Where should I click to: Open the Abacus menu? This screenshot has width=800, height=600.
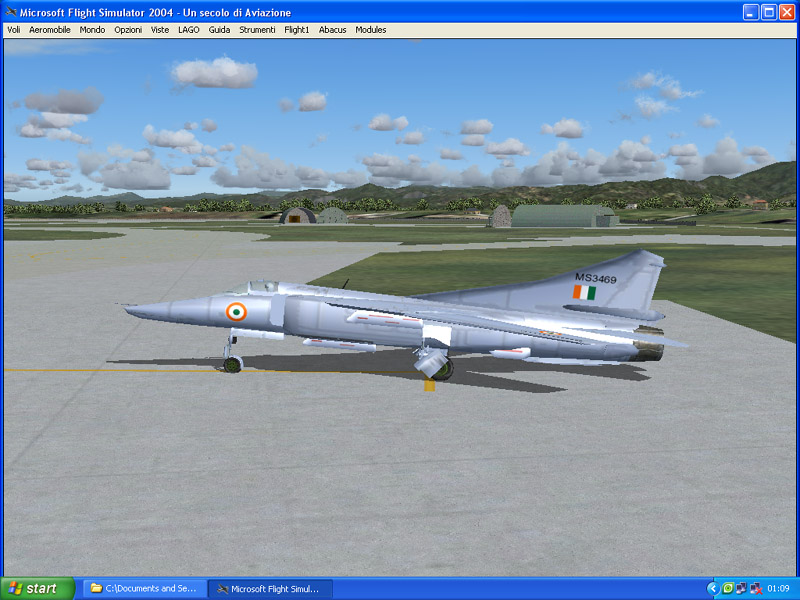point(333,30)
